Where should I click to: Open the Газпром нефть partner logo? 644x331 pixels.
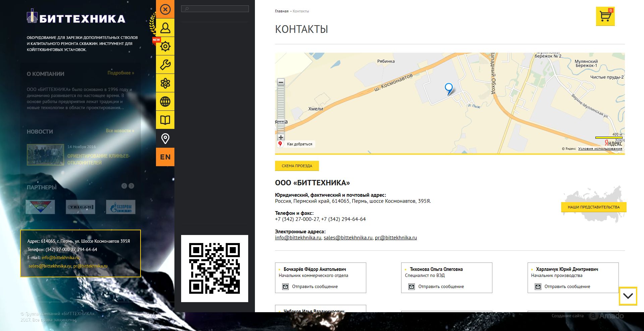point(121,207)
